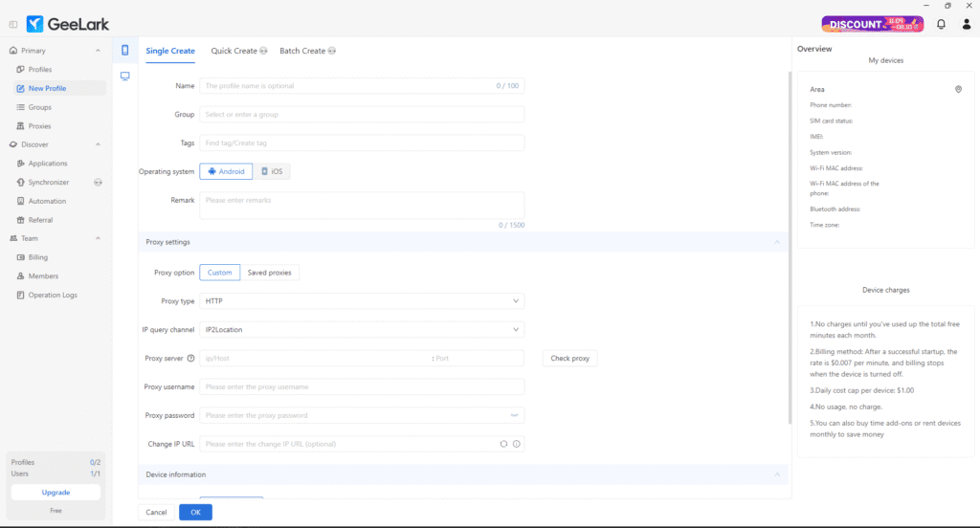The width and height of the screenshot is (980, 528).
Task: Open the Proxy type dropdown
Action: click(362, 301)
